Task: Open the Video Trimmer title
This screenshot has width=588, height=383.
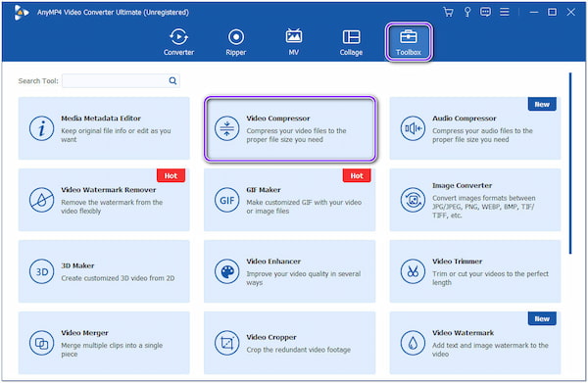Action: pyautogui.click(x=457, y=262)
